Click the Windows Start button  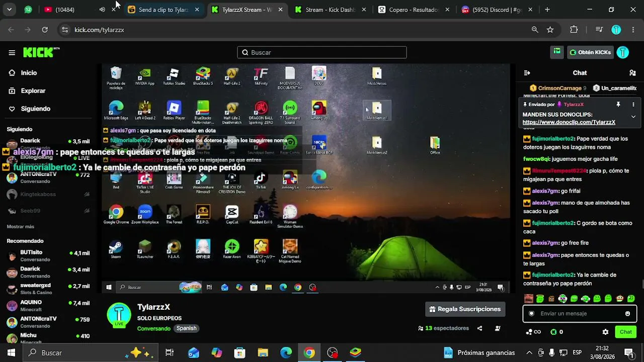pyautogui.click(x=11, y=353)
